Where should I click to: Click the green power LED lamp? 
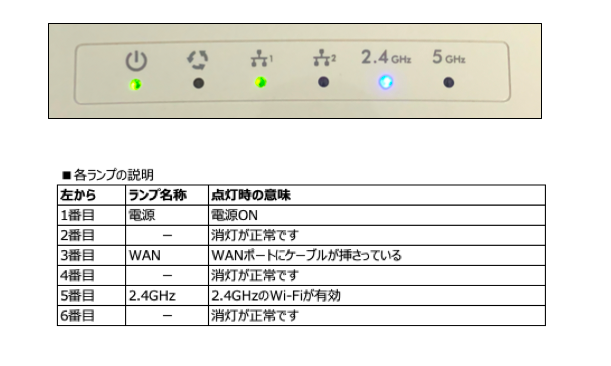[x=135, y=84]
